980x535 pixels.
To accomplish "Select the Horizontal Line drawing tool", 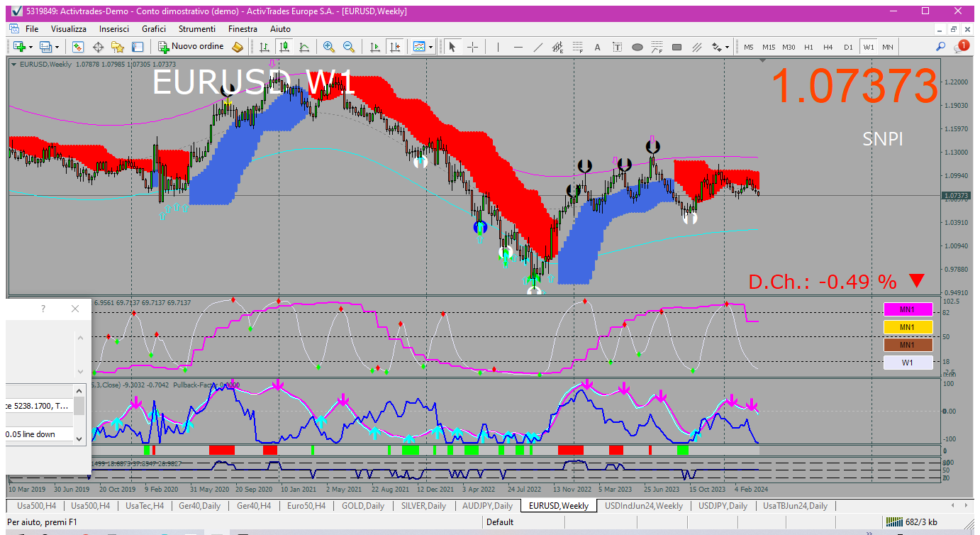I will [518, 47].
